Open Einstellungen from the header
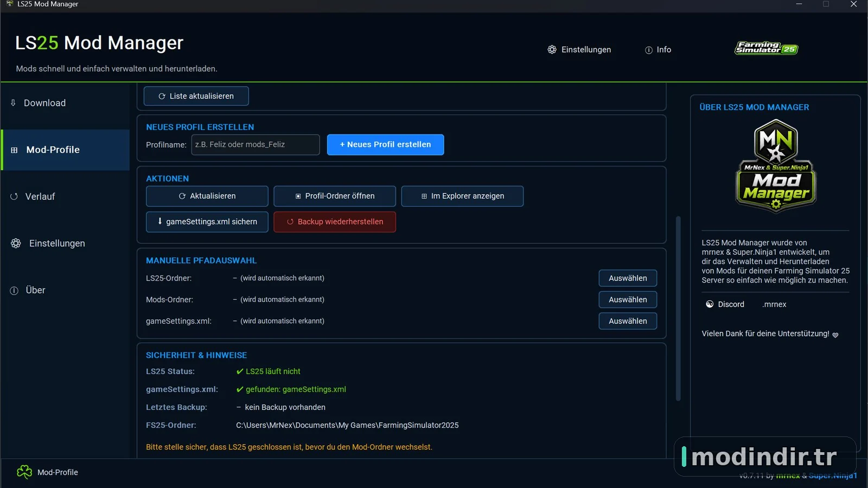 pos(579,49)
